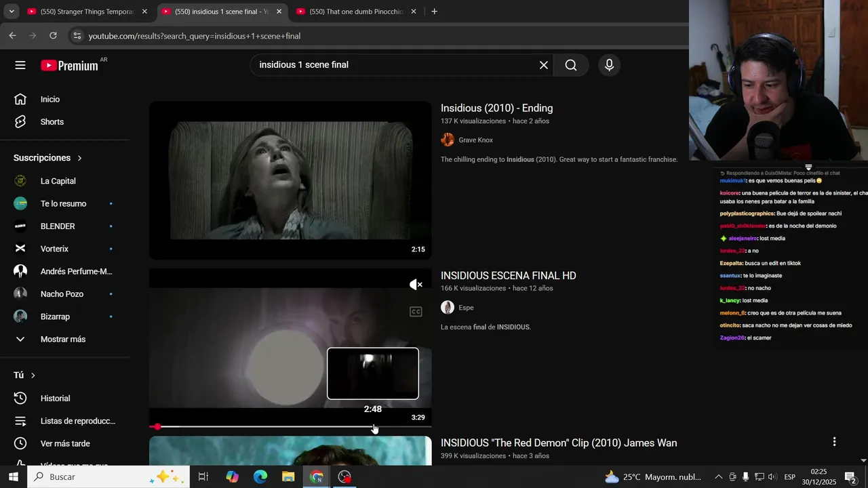Image resolution: width=868 pixels, height=488 pixels.
Task: Go back in browser history
Action: click(x=12, y=36)
